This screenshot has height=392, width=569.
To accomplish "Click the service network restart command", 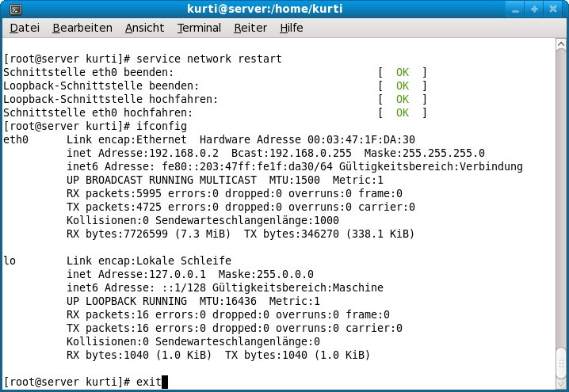I will [209, 59].
